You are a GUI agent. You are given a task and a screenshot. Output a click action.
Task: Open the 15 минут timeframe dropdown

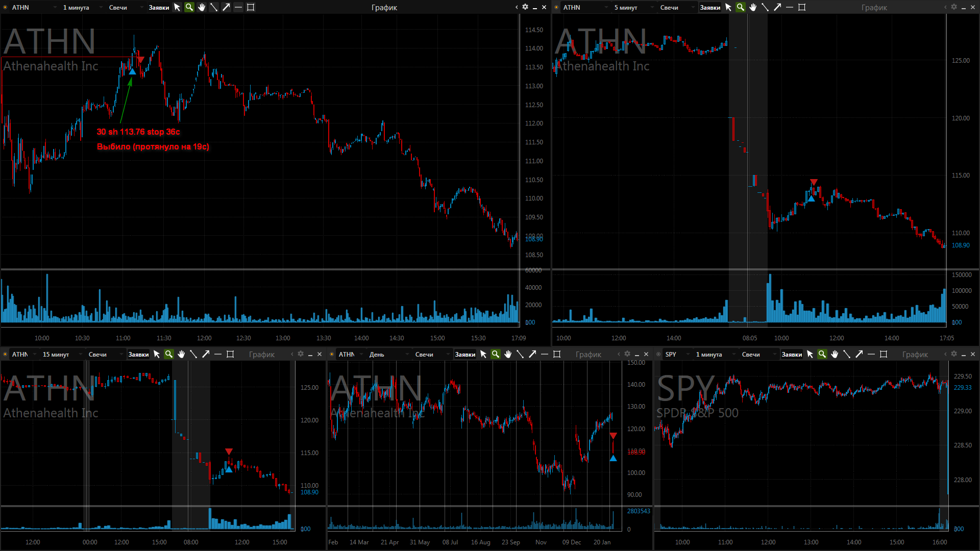point(61,355)
